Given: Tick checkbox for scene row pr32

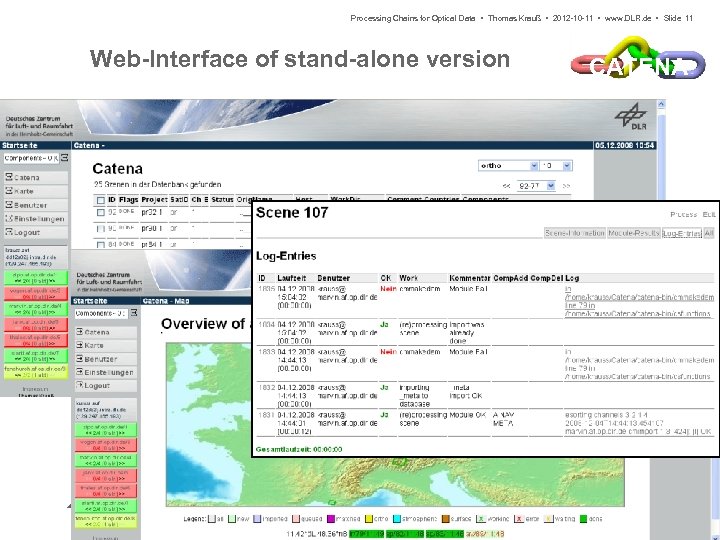Looking at the screenshot, I should click(x=101, y=213).
